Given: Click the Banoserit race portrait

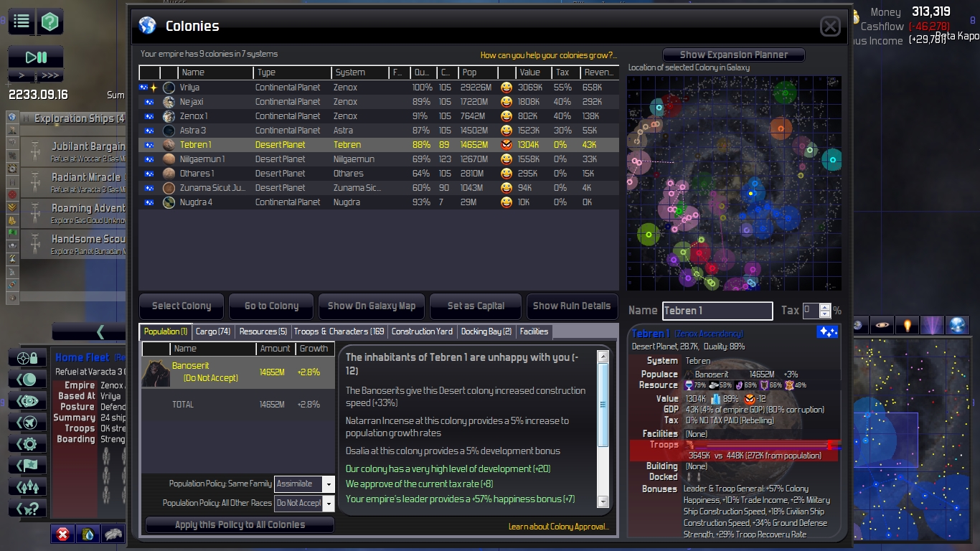Looking at the screenshot, I should click(156, 373).
